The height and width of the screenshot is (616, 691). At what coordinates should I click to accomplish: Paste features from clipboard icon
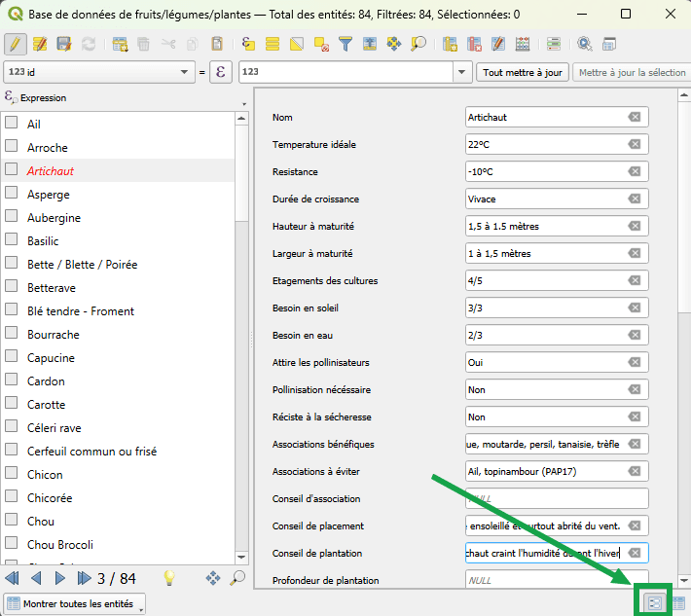pos(217,44)
